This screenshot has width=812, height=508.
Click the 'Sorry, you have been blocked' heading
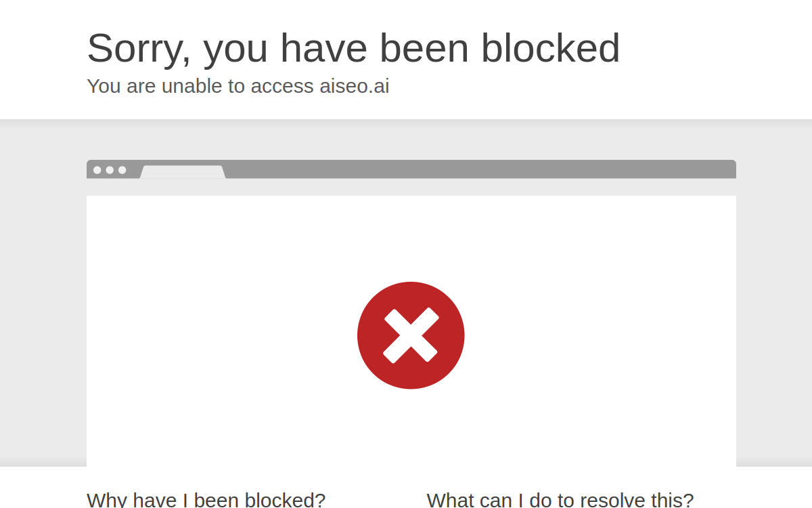(x=353, y=48)
